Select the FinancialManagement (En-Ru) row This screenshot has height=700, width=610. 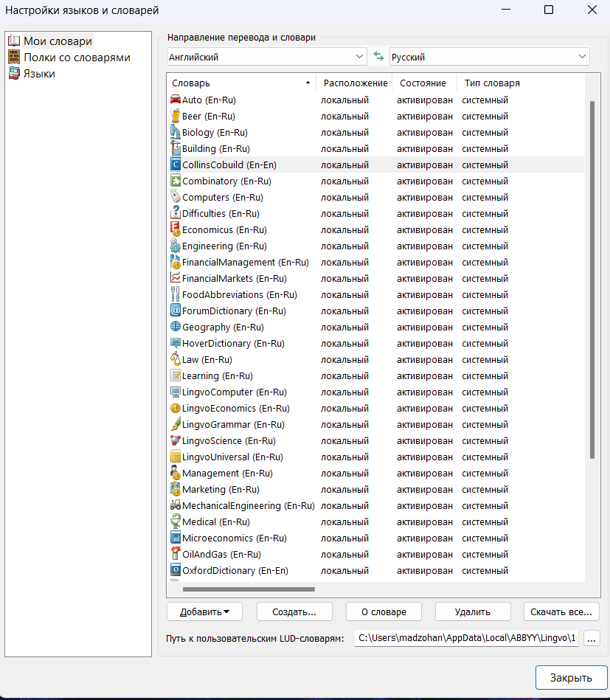pyautogui.click(x=376, y=262)
